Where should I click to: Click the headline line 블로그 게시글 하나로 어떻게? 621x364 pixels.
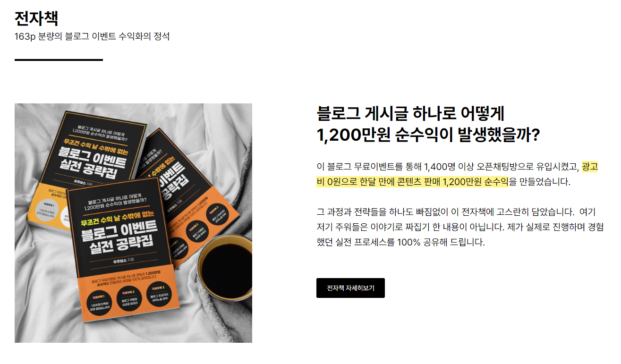411,114
